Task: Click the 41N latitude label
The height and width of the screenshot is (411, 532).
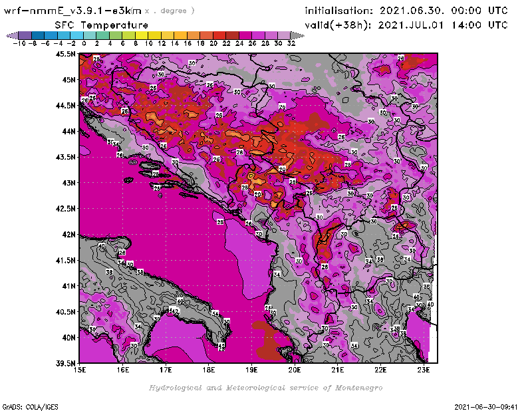Action: click(69, 286)
